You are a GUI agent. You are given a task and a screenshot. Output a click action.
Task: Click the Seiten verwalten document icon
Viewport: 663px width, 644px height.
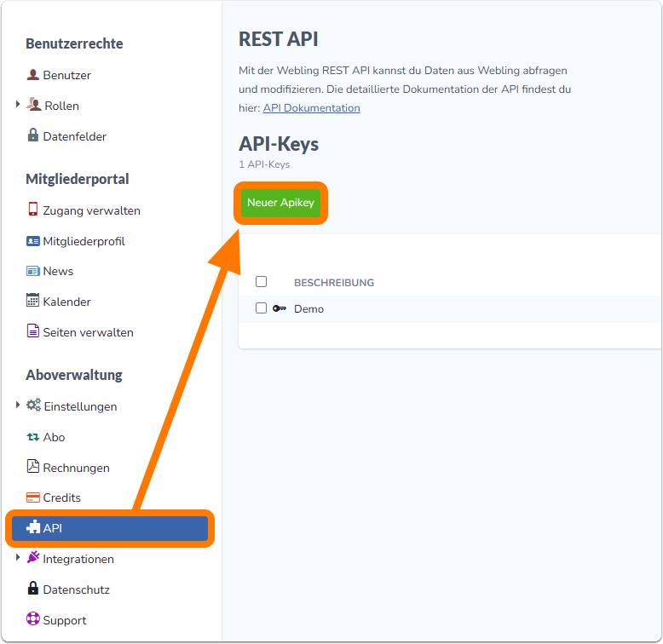pyautogui.click(x=32, y=331)
